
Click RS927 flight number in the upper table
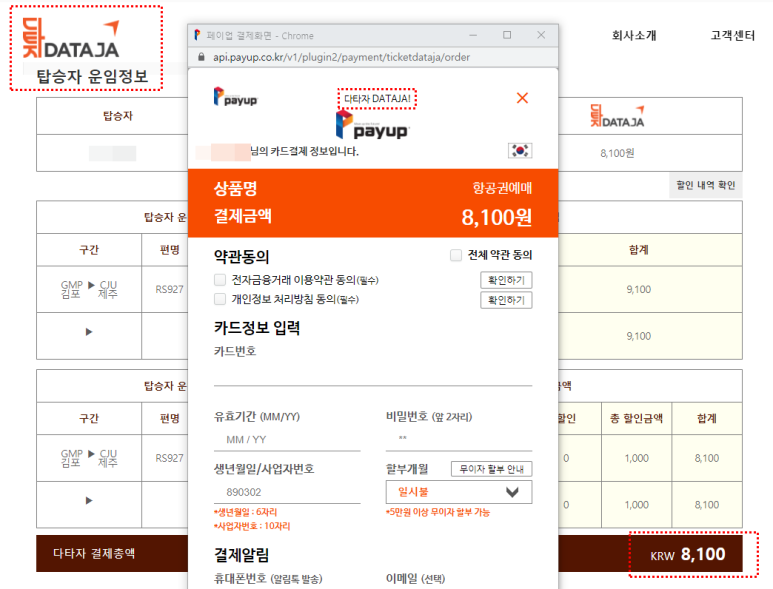(x=169, y=289)
